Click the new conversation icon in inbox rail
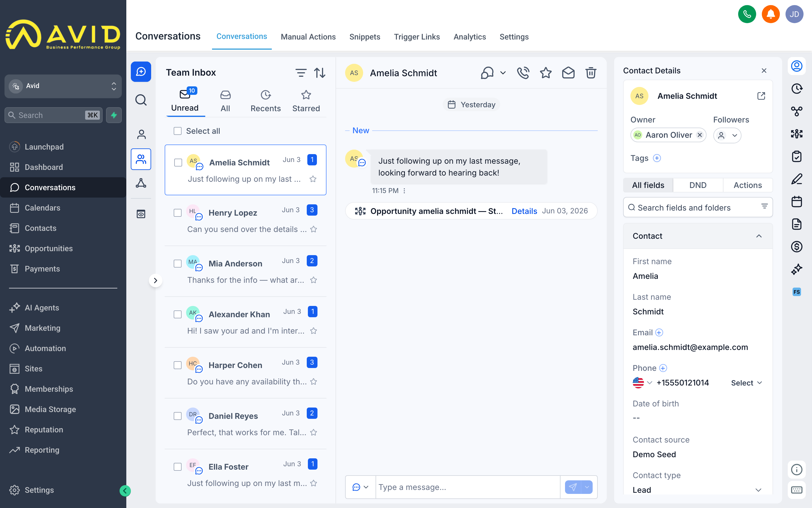 point(141,72)
